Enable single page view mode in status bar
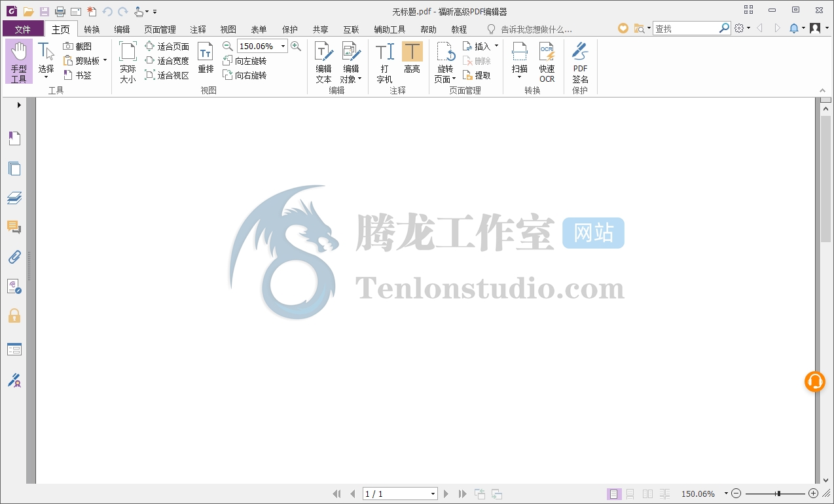The image size is (834, 504). coord(614,494)
